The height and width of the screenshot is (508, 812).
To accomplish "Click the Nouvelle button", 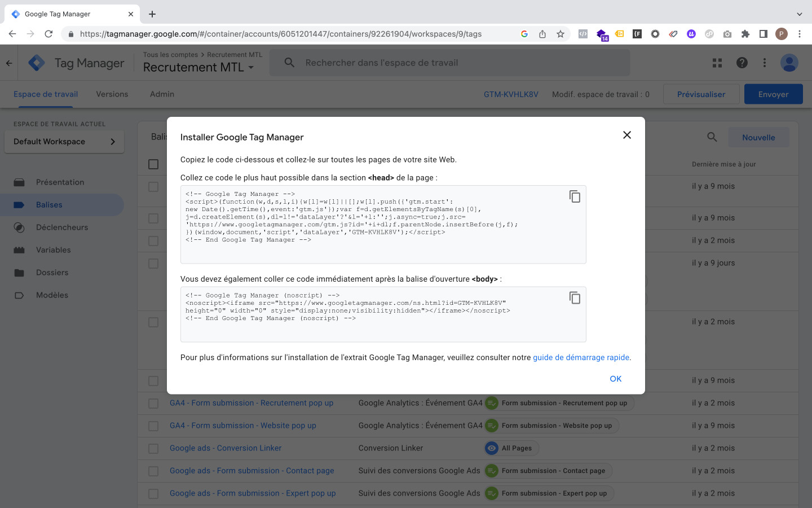I will 758,137.
